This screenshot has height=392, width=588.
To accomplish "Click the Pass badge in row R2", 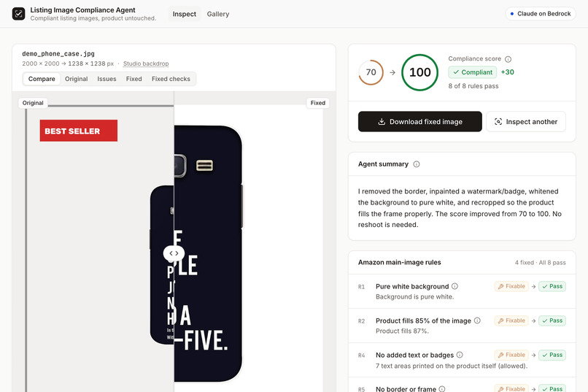I will click(x=552, y=320).
